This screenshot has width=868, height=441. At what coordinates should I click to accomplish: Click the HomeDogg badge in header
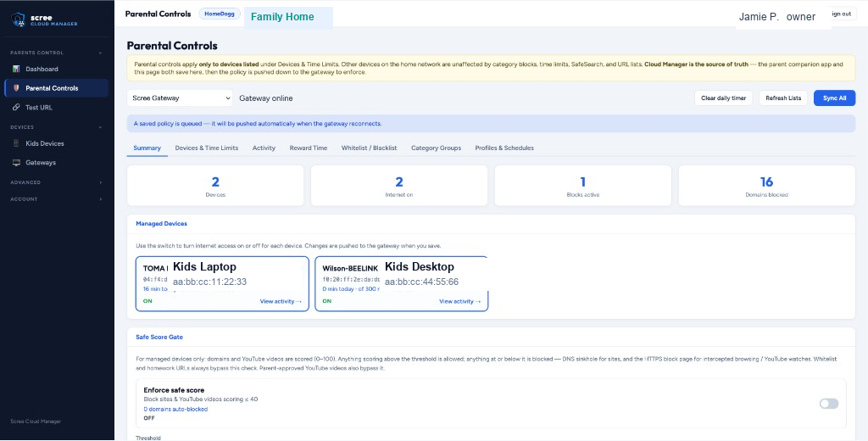click(220, 14)
